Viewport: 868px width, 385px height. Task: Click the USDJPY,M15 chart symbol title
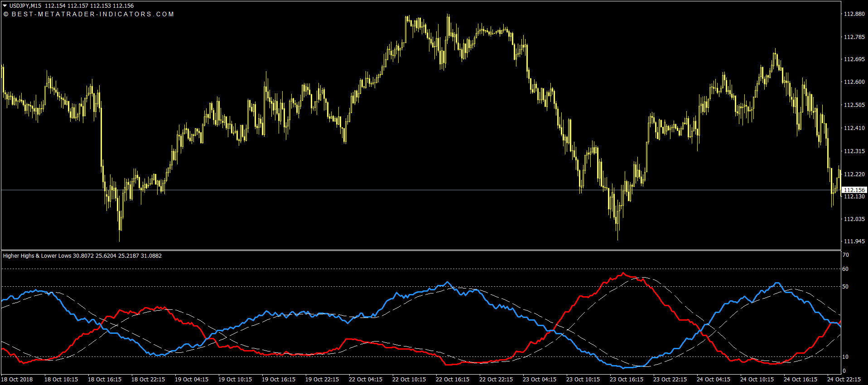click(x=25, y=6)
